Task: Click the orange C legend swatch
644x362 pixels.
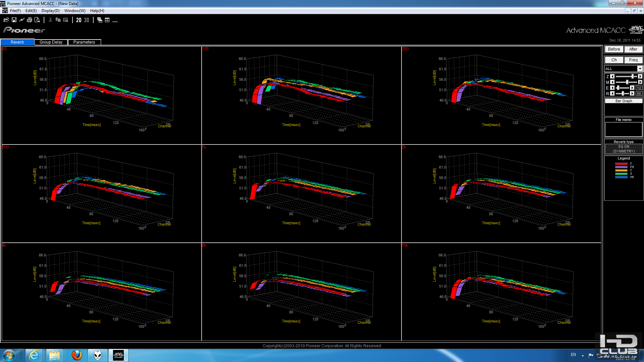Action: click(621, 170)
